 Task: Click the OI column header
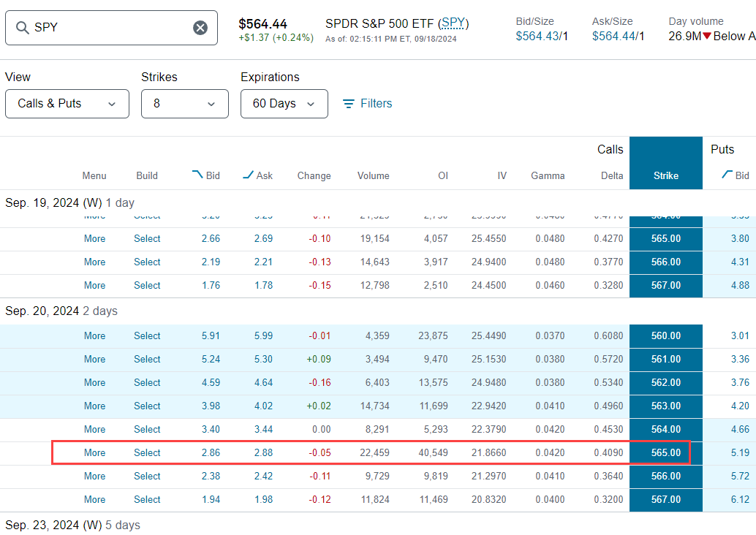click(x=443, y=175)
